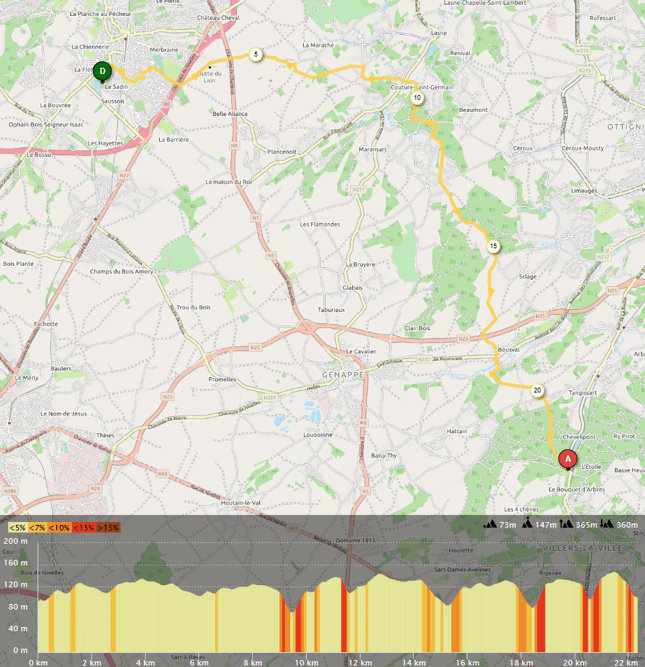645x667 pixels.
Task: Select the 5 km route waypoint
Action: (x=256, y=55)
